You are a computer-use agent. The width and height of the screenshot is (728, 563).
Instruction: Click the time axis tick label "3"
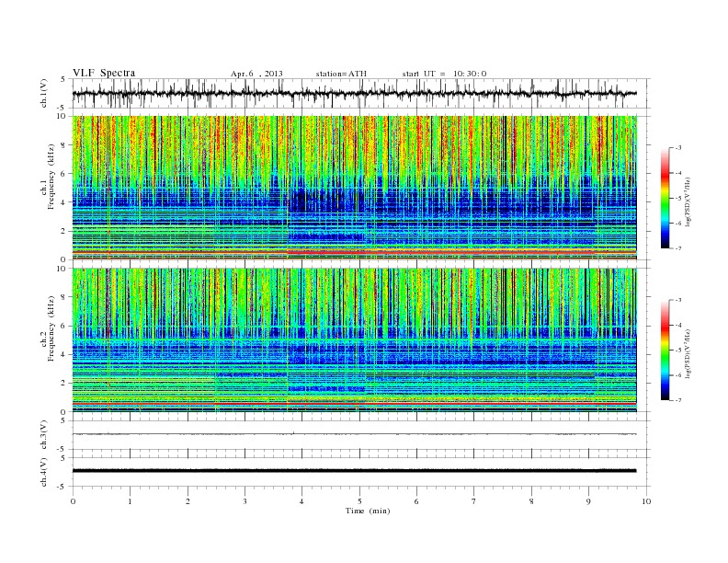pos(245,501)
